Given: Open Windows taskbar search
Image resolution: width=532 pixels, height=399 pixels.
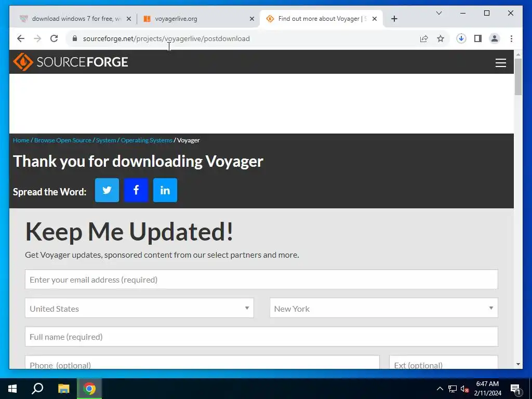Looking at the screenshot, I should pos(37,389).
